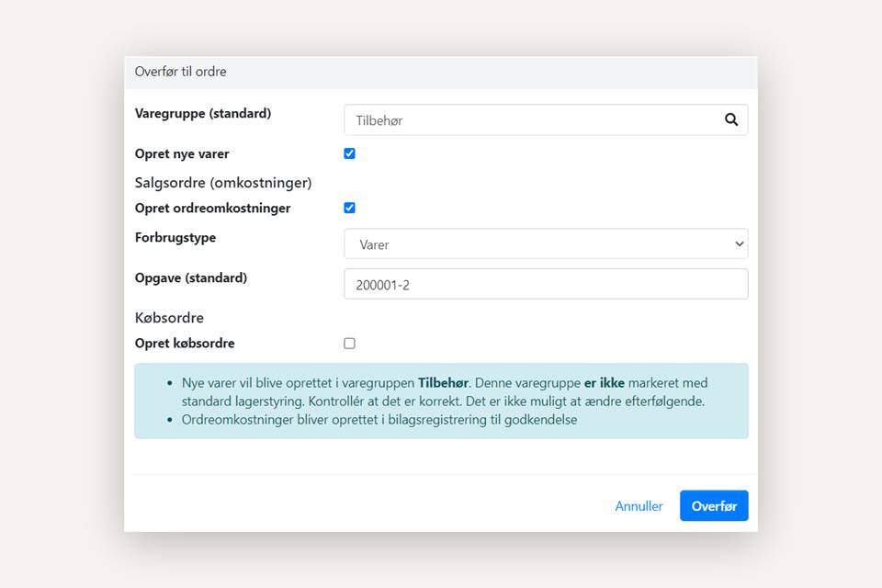Viewport: 882px width, 588px height.
Task: Click the Forbrugstype label
Action: (x=175, y=237)
